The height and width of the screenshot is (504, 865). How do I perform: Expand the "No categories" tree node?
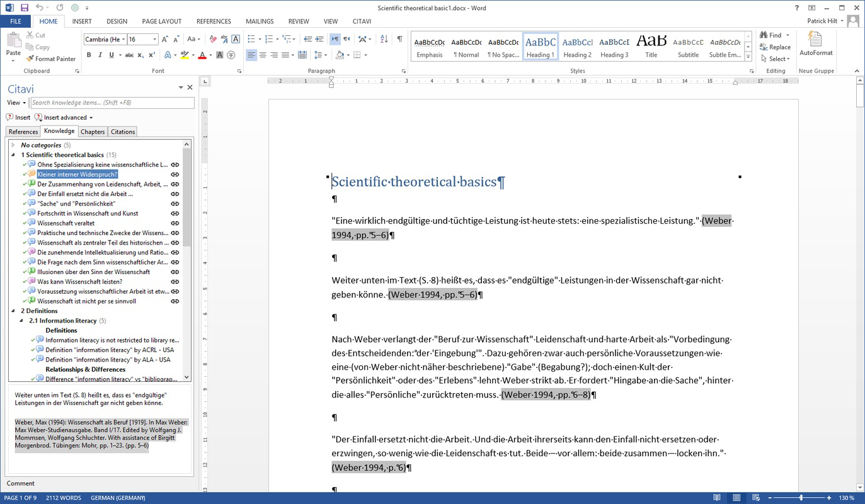click(13, 146)
